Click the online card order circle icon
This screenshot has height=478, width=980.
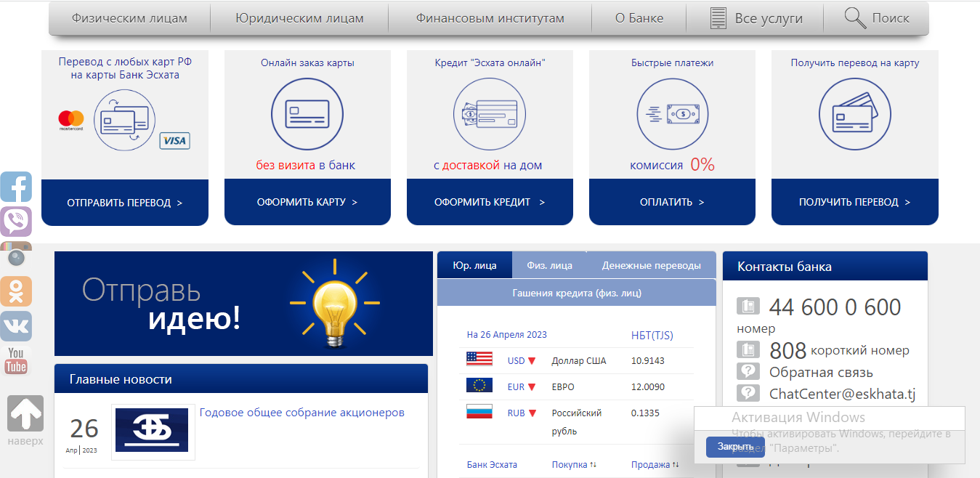[x=307, y=114]
